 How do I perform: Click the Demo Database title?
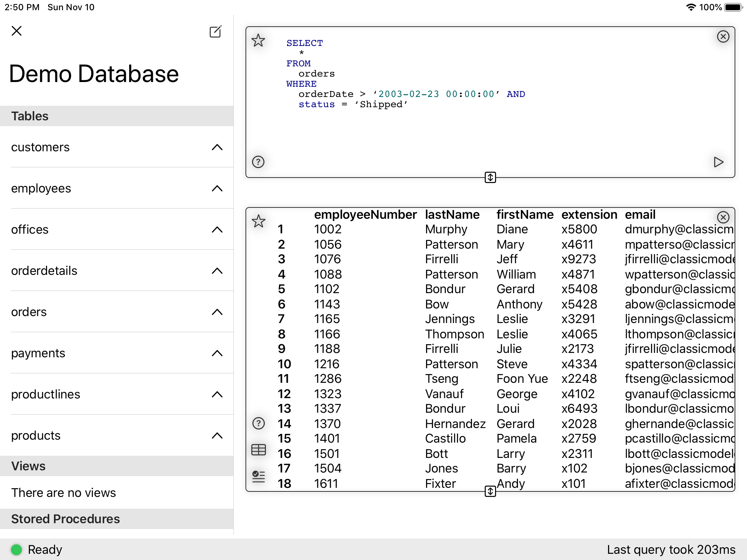tap(94, 74)
